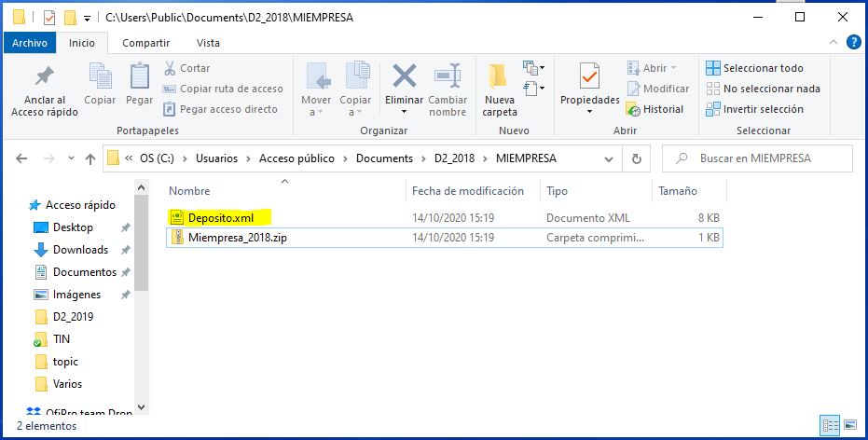The width and height of the screenshot is (868, 440).
Task: Click the red X Eliminar icon
Action: point(404,76)
